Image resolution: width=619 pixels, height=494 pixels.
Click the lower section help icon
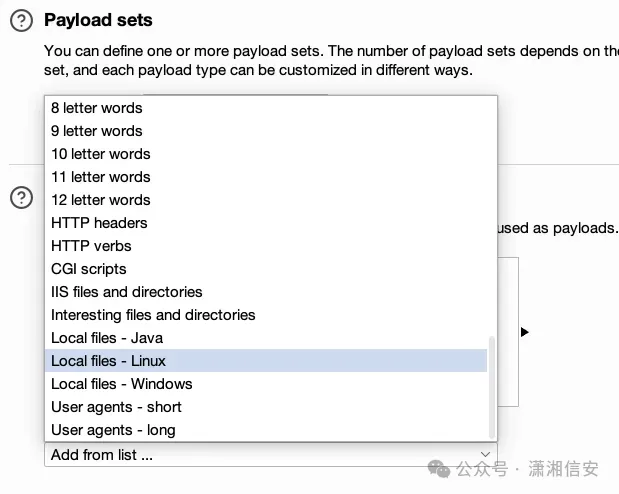(21, 198)
